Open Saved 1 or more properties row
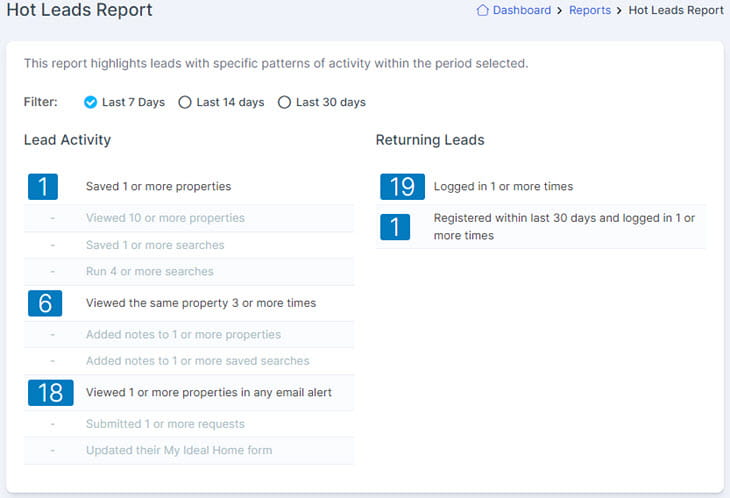The height and width of the screenshot is (498, 730). click(x=189, y=187)
